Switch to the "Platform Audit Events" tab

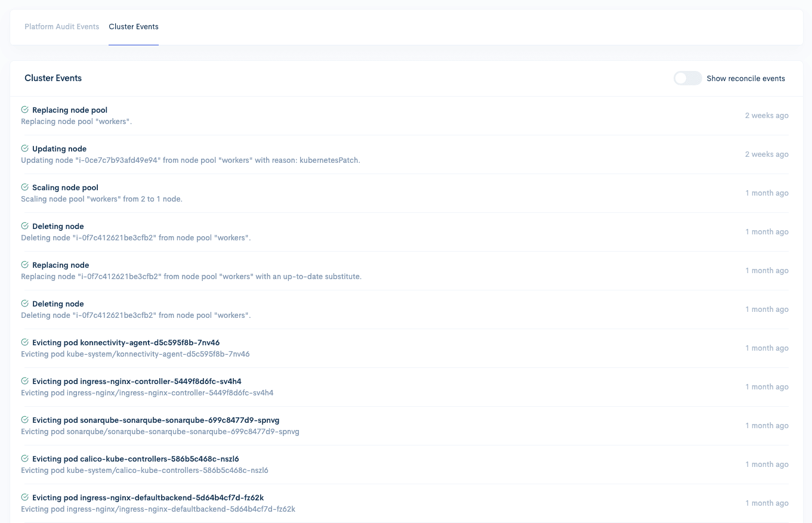click(x=61, y=26)
